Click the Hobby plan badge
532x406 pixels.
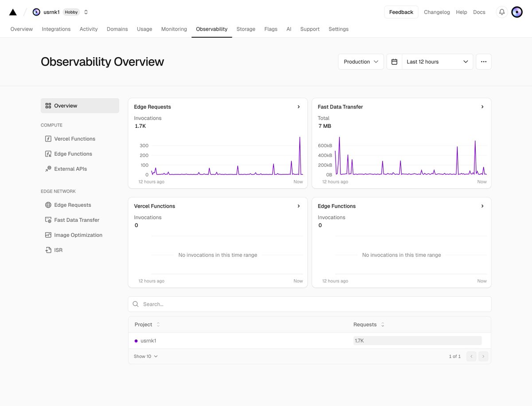point(71,12)
